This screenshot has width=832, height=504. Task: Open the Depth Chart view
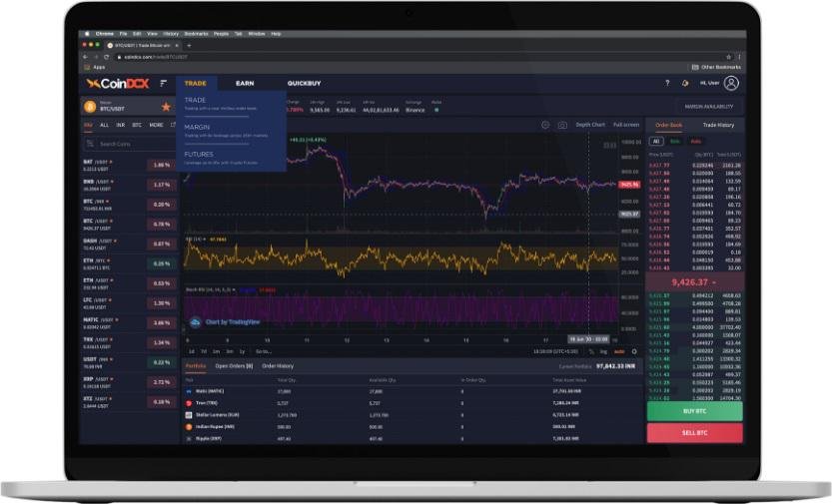pyautogui.click(x=590, y=125)
